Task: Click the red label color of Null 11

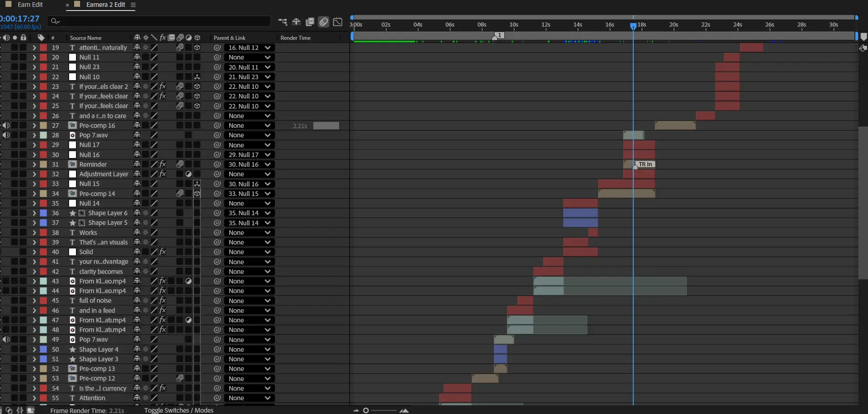Action: [43, 57]
